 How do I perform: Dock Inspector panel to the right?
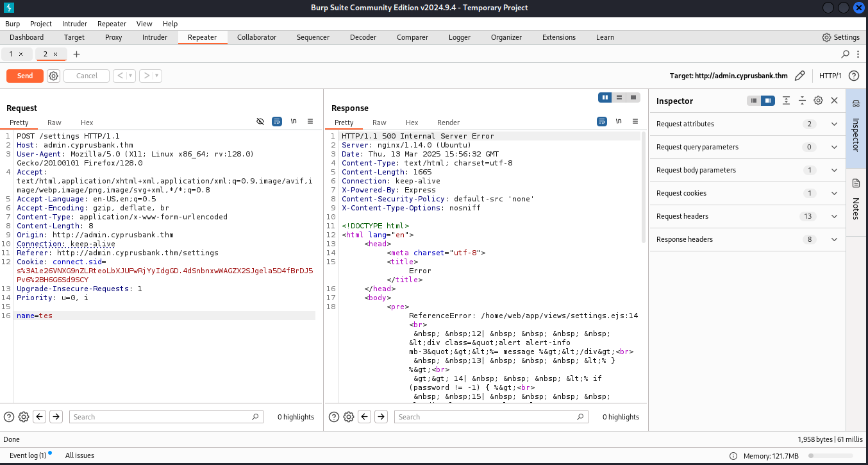768,101
